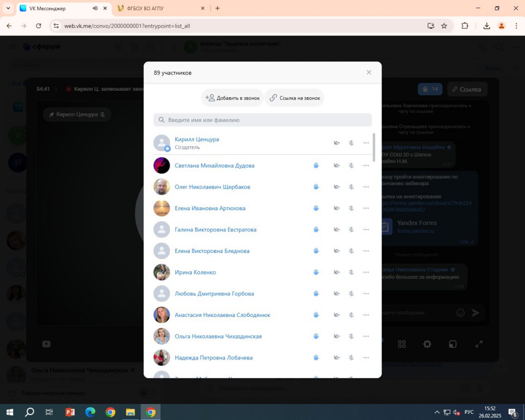Image resolution: width=525 pixels, height=420 pixels.
Task: Click raised hand icon for Ольга Николаевна Чихаздинская
Action: click(316, 336)
